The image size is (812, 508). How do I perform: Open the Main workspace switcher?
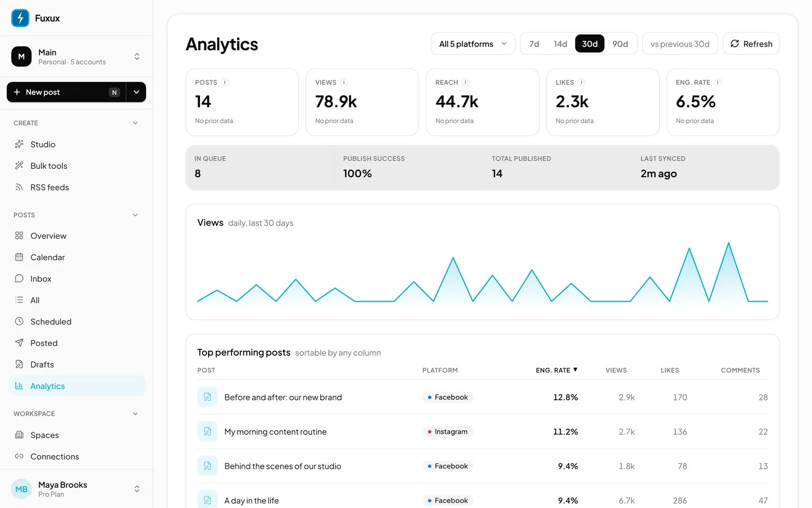tap(76, 56)
